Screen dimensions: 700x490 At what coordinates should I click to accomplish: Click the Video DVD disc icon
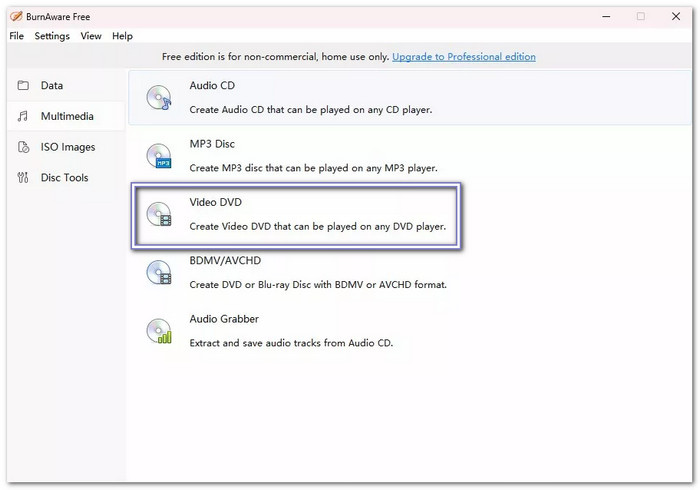159,214
